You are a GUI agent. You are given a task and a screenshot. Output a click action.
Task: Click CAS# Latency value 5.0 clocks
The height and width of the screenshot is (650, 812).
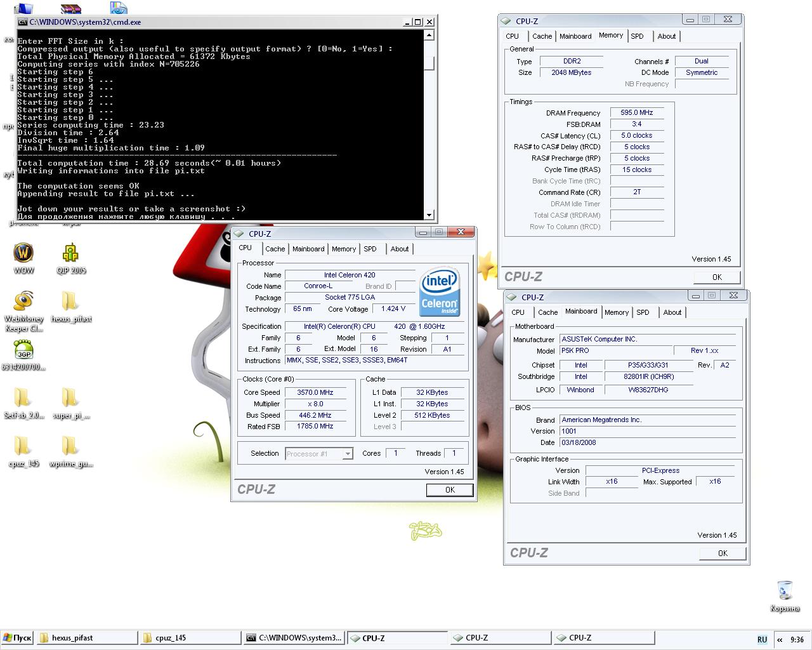637,135
